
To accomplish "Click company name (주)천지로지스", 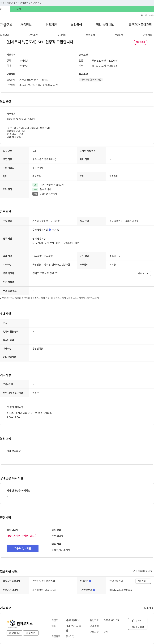I will 73,620.
